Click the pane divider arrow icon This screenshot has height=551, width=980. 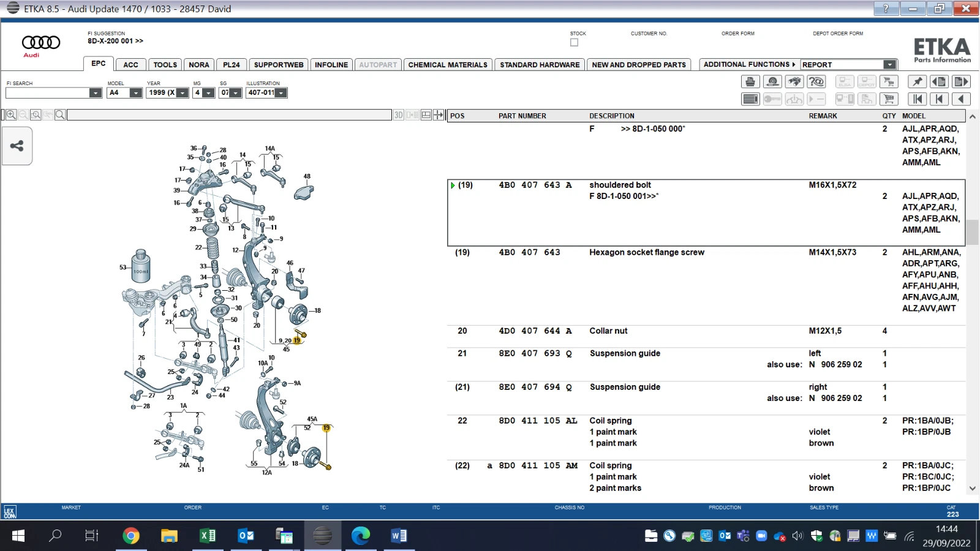point(439,114)
